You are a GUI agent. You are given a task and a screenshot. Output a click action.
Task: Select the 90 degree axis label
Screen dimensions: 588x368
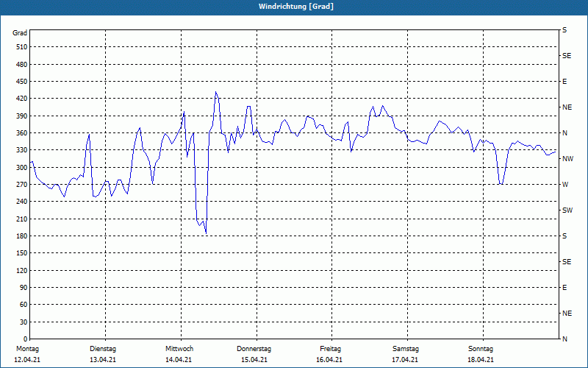24,288
